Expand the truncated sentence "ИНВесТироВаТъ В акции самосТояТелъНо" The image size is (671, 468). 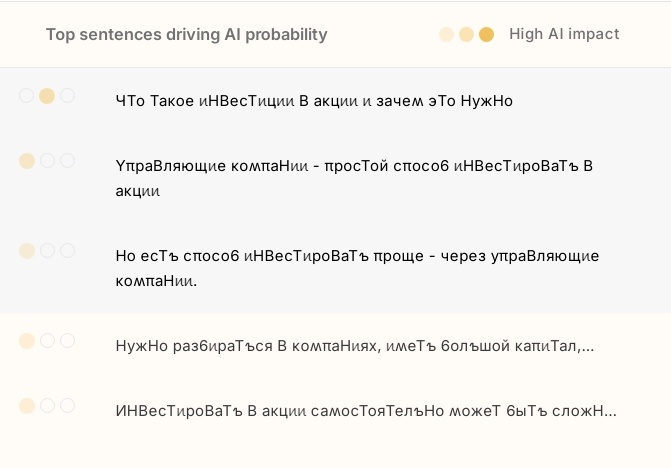tap(366, 411)
